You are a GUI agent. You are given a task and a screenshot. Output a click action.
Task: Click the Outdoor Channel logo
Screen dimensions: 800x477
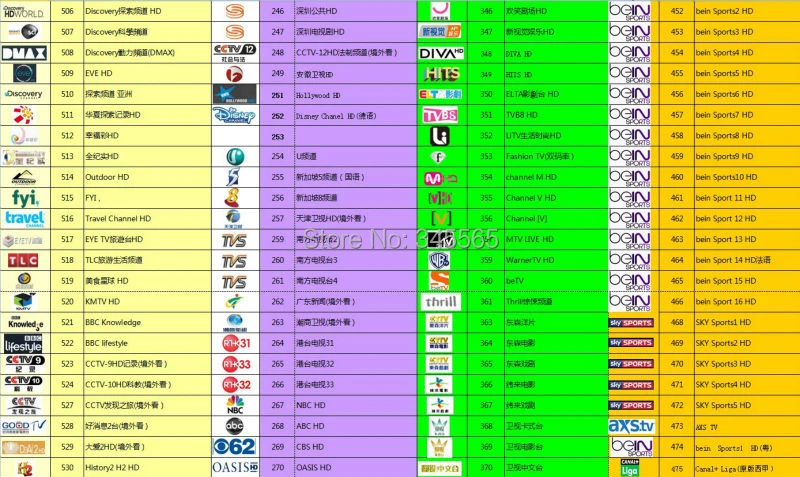coord(24,177)
